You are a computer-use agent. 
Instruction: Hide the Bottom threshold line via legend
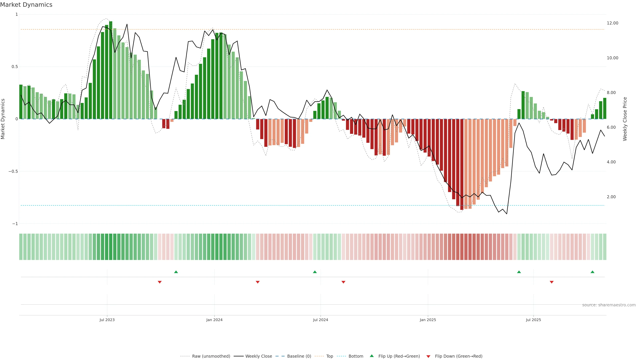pyautogui.click(x=356, y=356)
